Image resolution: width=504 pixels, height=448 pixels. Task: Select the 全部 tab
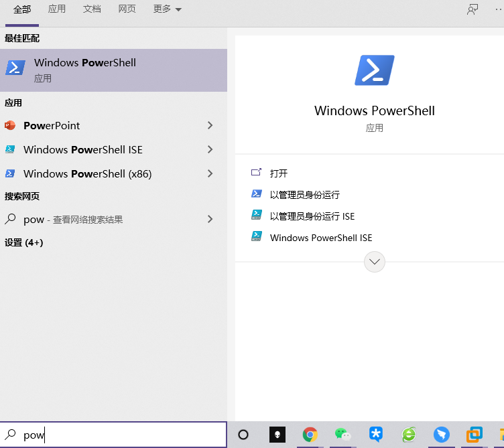(x=22, y=9)
